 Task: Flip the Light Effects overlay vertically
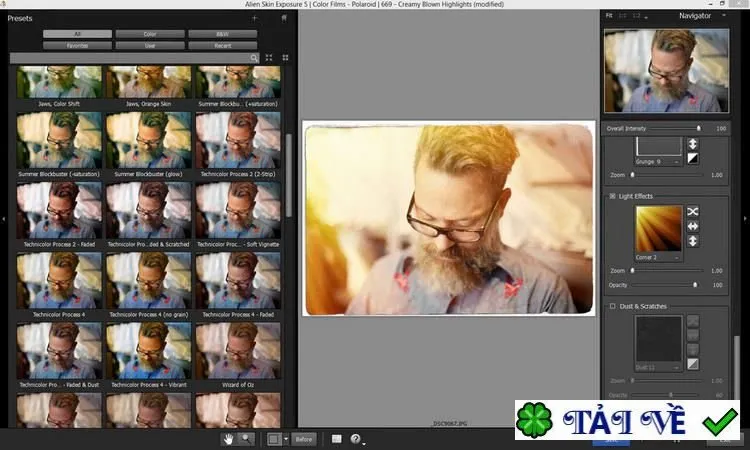693,241
